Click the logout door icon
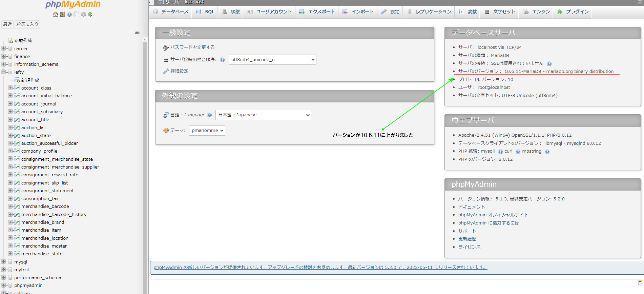This screenshot has height=294, width=644. coord(62,14)
